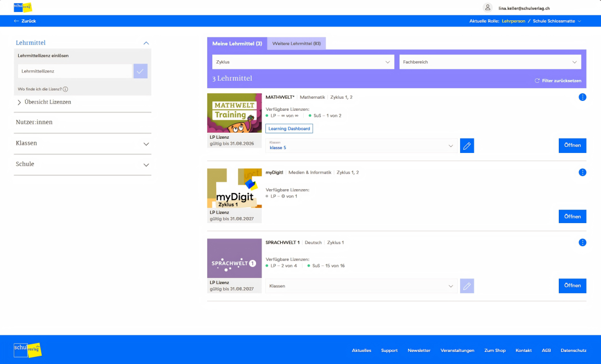
Task: Expand the SPRACHWELT 1 Klassen dropdown
Action: [x=361, y=286]
